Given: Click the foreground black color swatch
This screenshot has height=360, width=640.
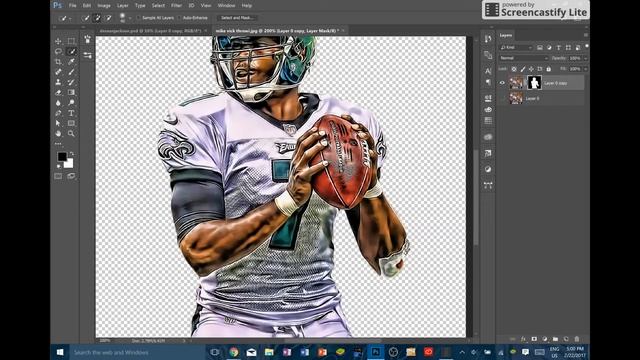Looking at the screenshot, I should tap(62, 156).
